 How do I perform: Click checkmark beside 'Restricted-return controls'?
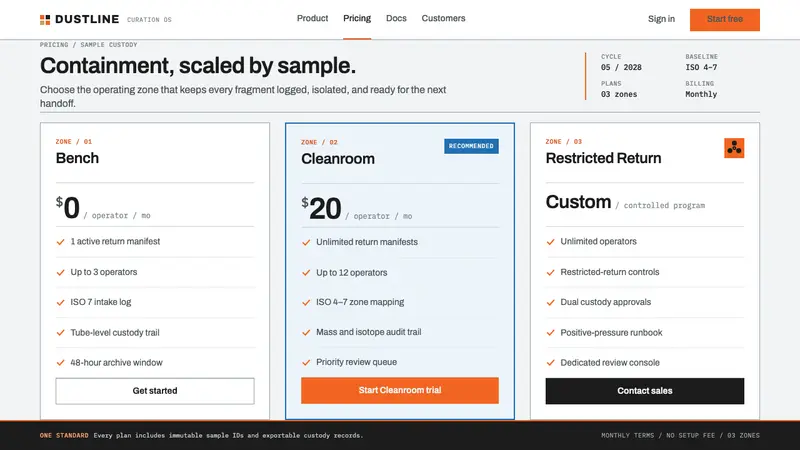tap(550, 272)
